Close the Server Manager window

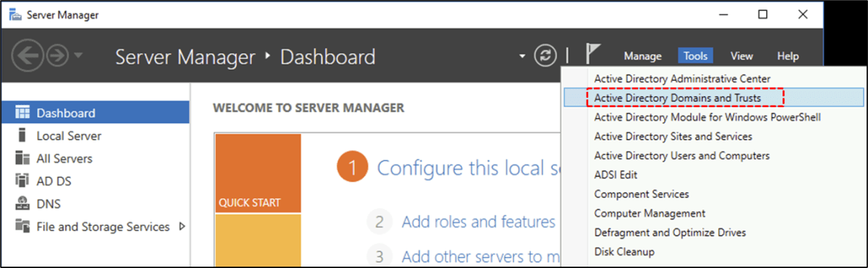tap(803, 14)
